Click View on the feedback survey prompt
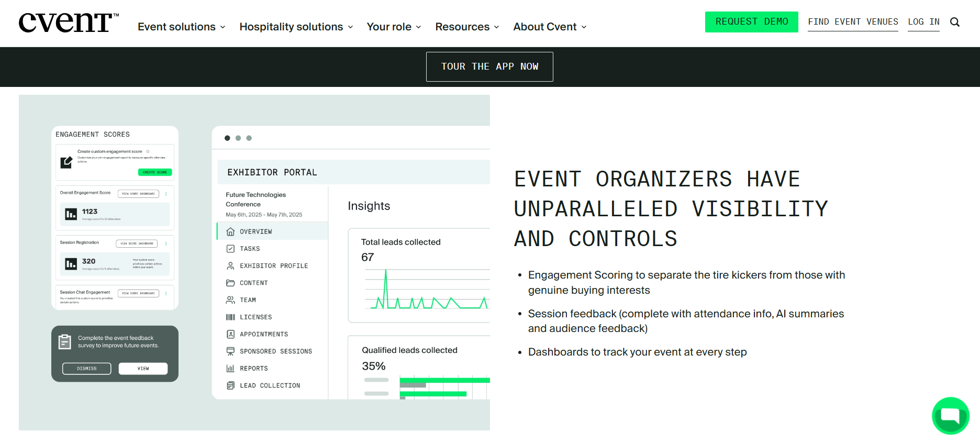The height and width of the screenshot is (443, 980). 143,369
